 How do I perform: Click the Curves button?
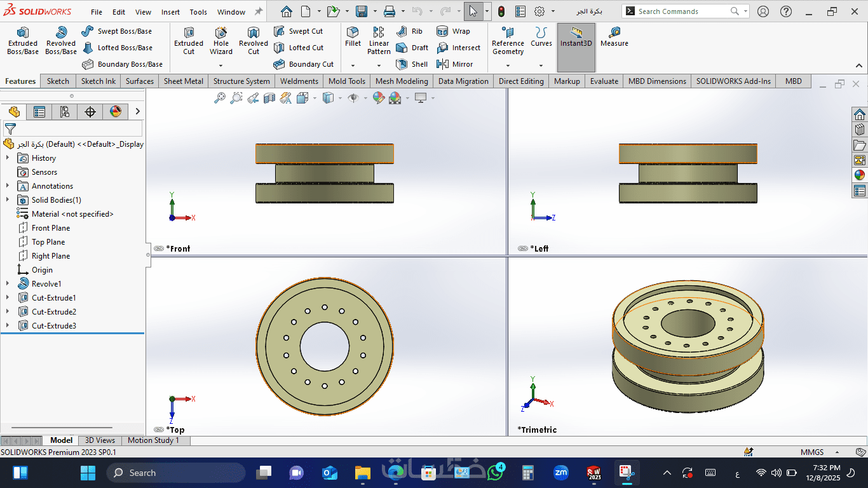[541, 37]
